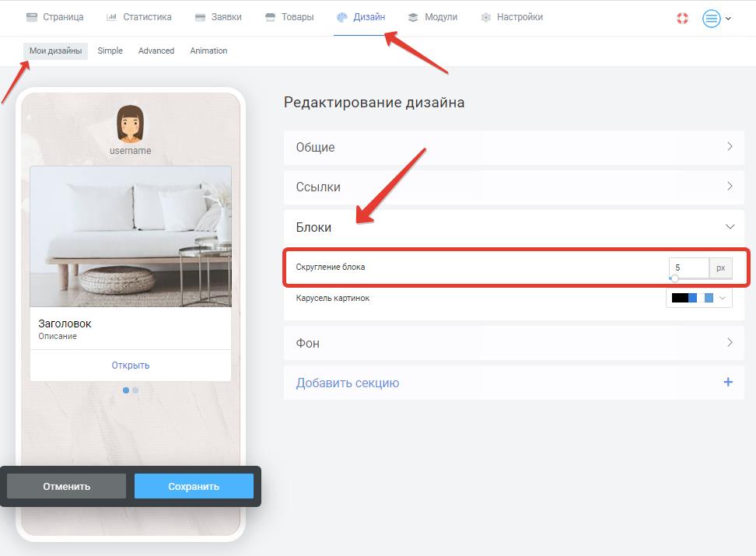Open the Статистика tab
This screenshot has width=756, height=556.
pos(139,17)
